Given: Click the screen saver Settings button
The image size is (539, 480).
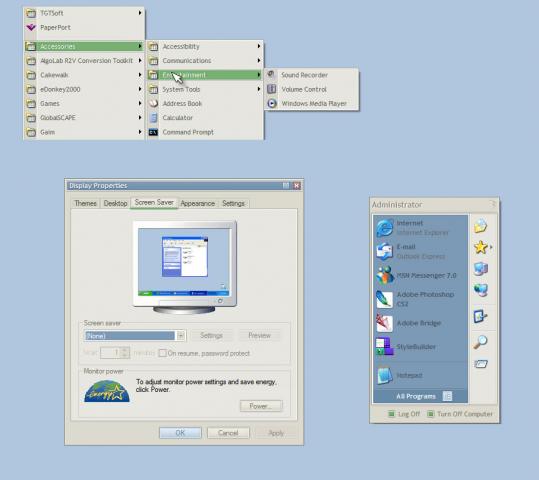Looking at the screenshot, I should pyautogui.click(x=211, y=335).
